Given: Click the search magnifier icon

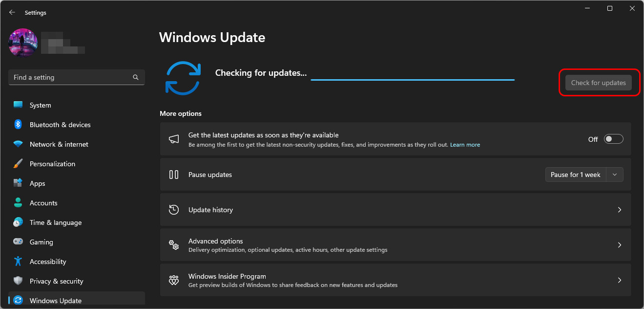Looking at the screenshot, I should point(136,77).
